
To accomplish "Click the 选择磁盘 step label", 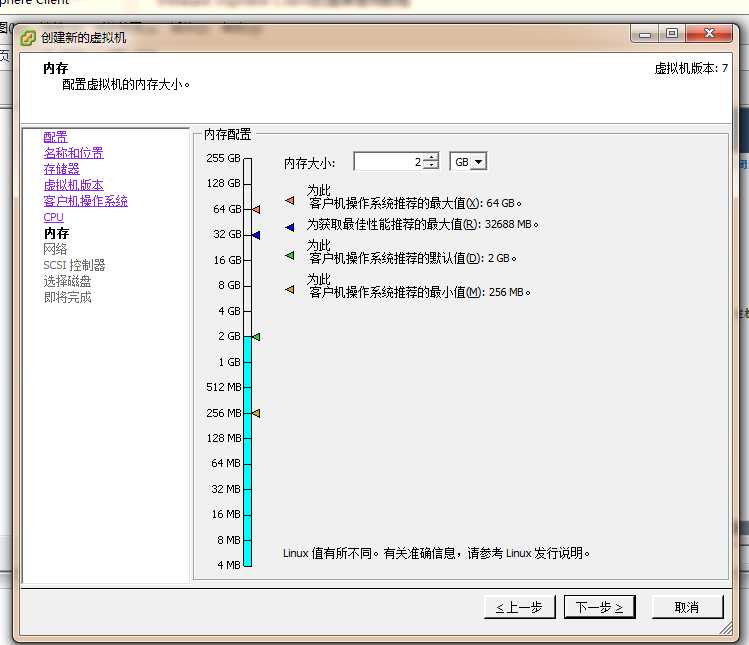I will 67,281.
